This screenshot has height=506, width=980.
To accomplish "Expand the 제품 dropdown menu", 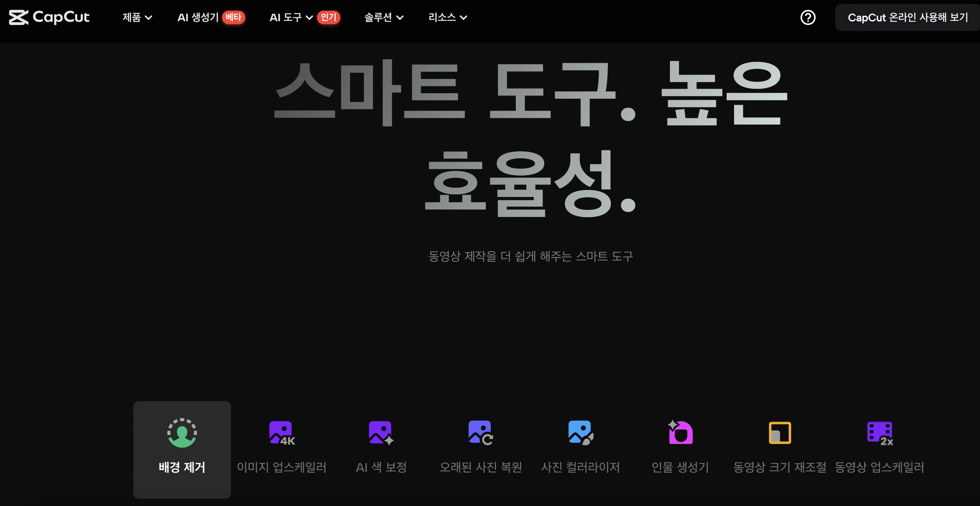I will 137,17.
